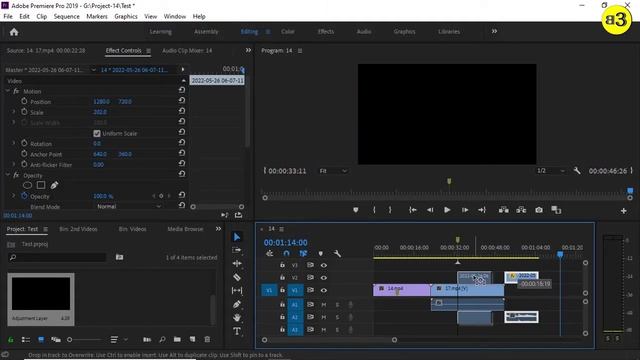This screenshot has height=360, width=640.
Task: Open the File menu
Action: pyautogui.click(x=8, y=16)
